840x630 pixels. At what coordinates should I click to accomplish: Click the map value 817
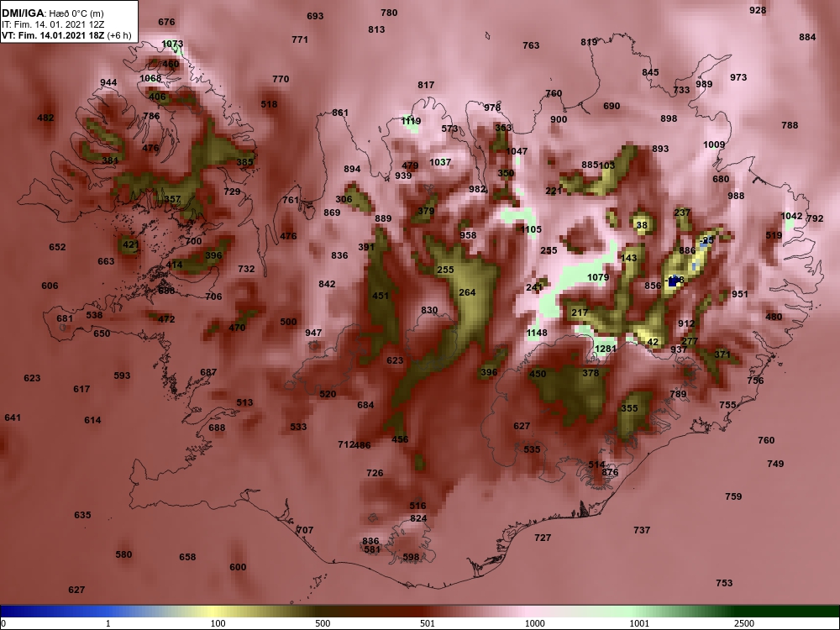pyautogui.click(x=426, y=85)
